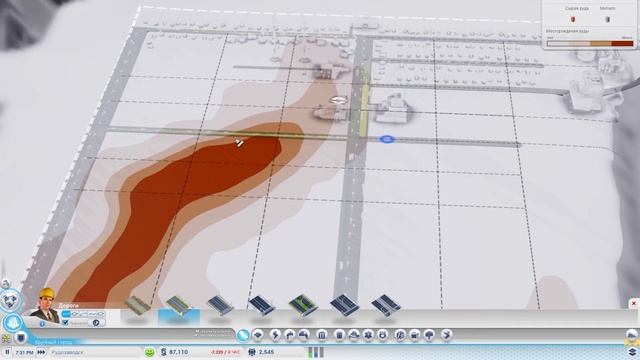The width and height of the screenshot is (640, 360).
Task: Open the Roads menu button
Action: pos(243,336)
